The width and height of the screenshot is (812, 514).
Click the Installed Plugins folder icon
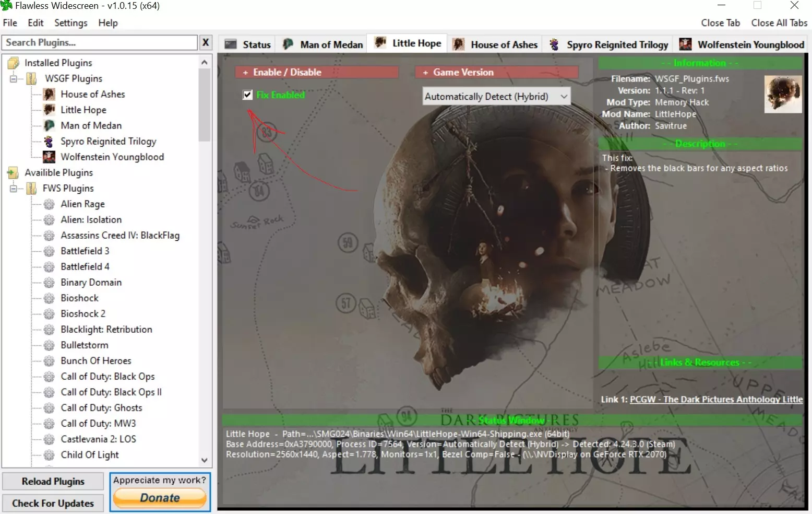[14, 63]
